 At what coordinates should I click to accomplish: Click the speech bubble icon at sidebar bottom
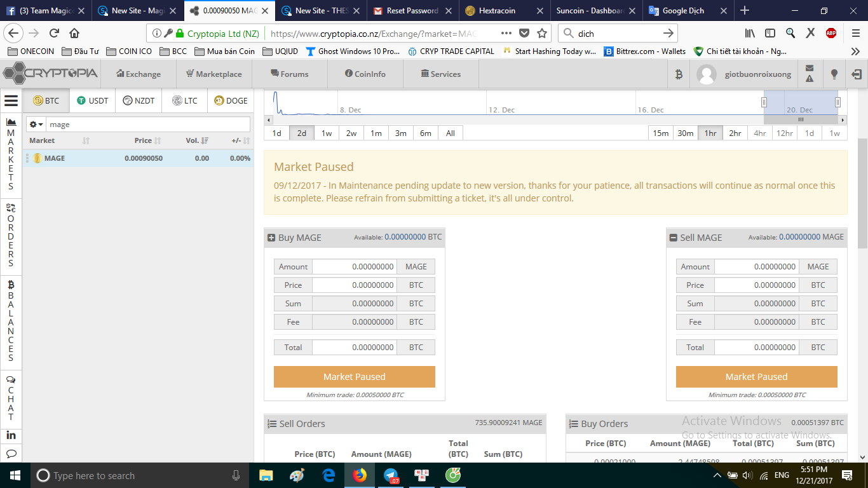11,454
